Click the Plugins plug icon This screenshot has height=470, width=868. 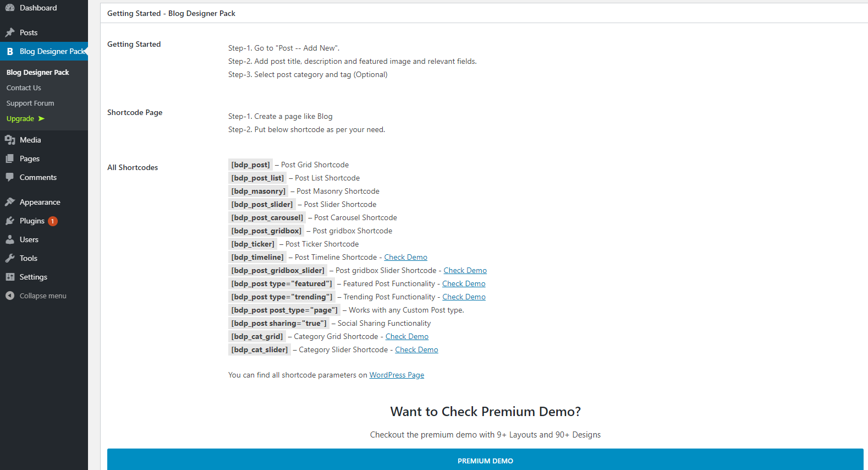point(10,221)
